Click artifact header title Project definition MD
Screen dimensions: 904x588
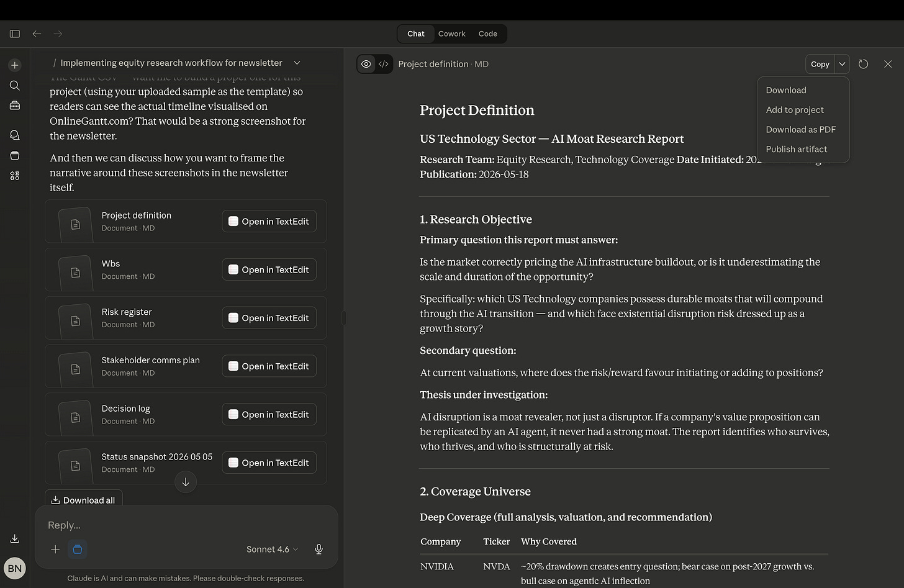coord(443,64)
